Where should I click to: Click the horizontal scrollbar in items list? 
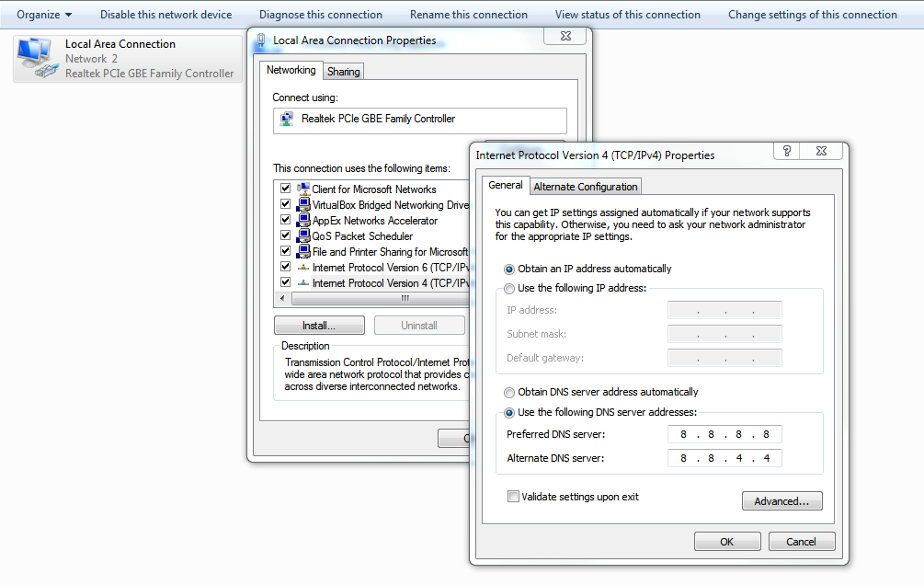click(x=386, y=299)
